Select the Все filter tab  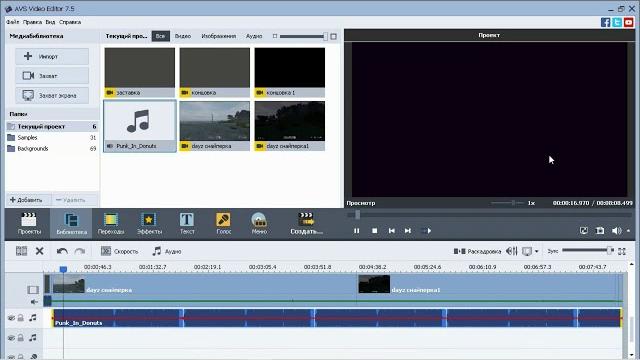pos(160,36)
